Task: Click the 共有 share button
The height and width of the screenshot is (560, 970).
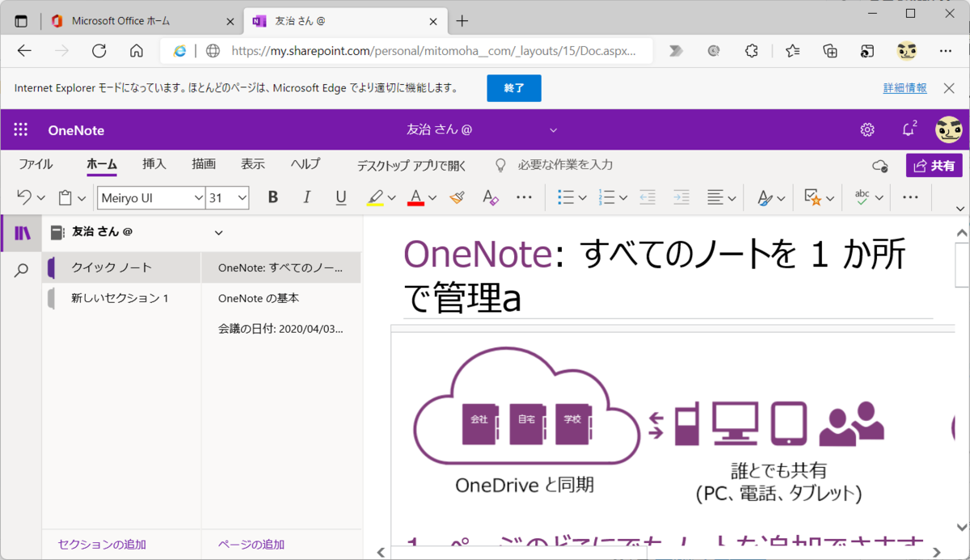Action: (934, 166)
